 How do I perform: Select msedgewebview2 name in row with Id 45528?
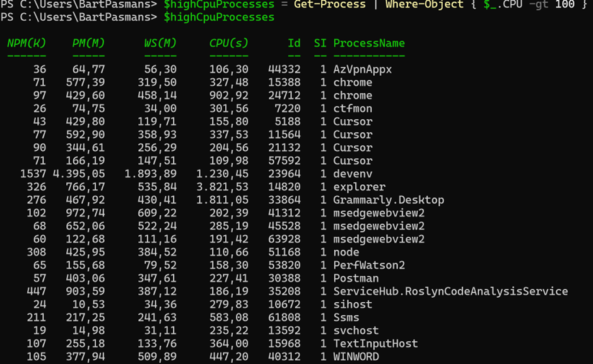(379, 226)
